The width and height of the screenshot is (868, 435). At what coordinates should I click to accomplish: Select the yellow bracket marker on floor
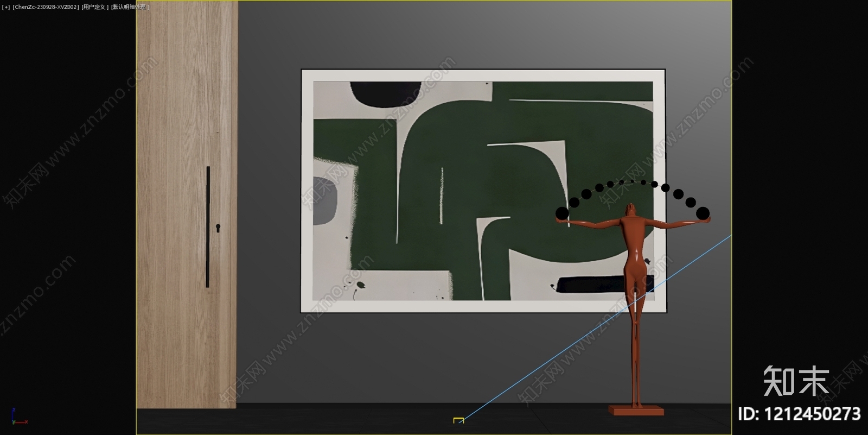pyautogui.click(x=458, y=420)
